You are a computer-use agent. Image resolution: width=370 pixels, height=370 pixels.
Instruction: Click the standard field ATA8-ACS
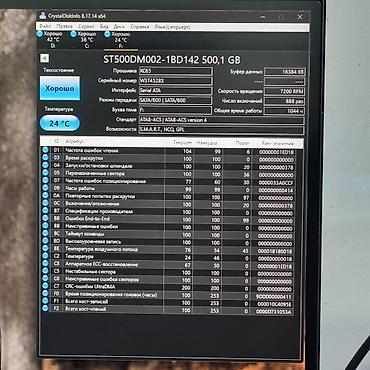click(x=221, y=120)
